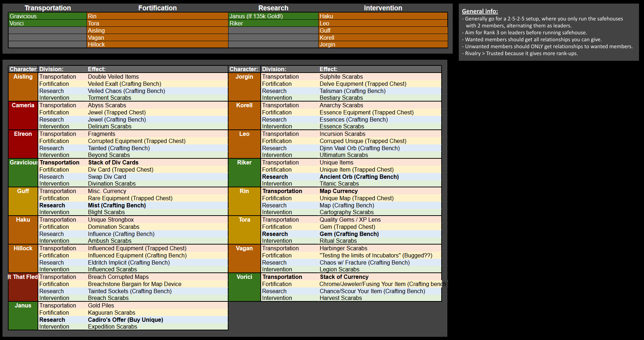Viewport: 644px width, 340px height.
Task: Select the Elreon character cell
Action: [23, 144]
